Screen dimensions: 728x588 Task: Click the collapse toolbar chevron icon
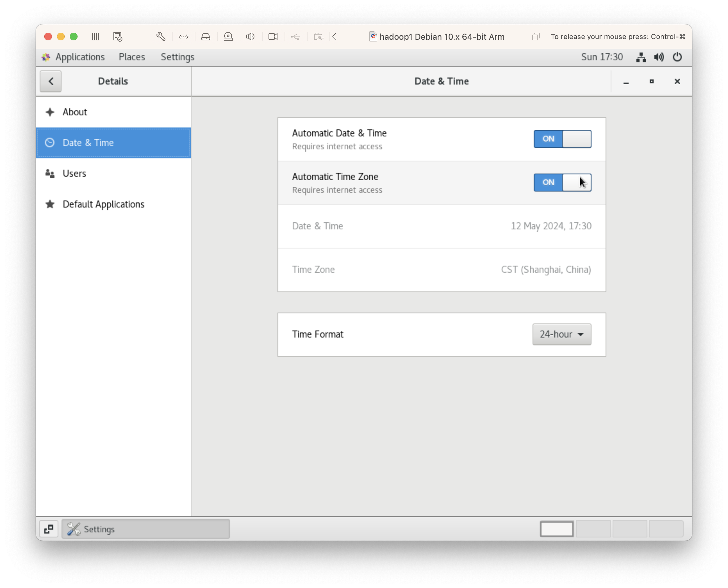point(335,37)
